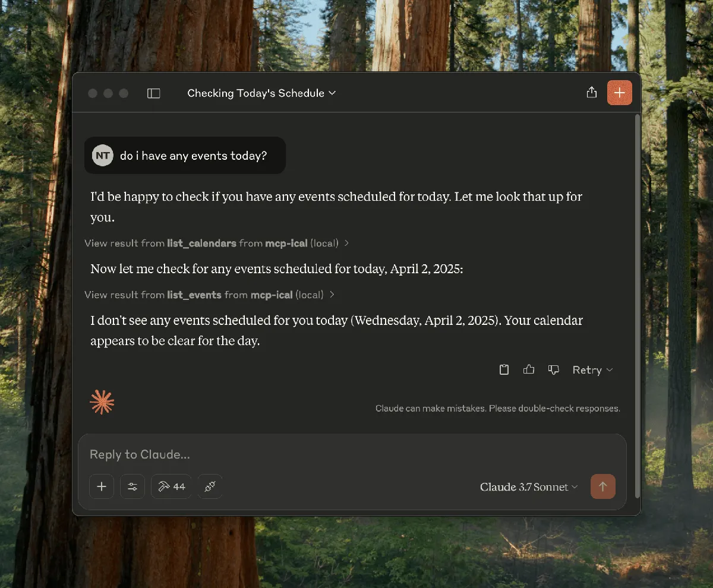The image size is (713, 588).
Task: Give Claude's answer a thumbs down
Action: [553, 369]
